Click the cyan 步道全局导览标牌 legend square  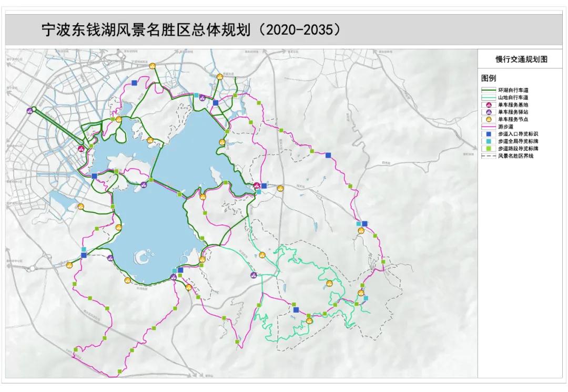(x=488, y=141)
